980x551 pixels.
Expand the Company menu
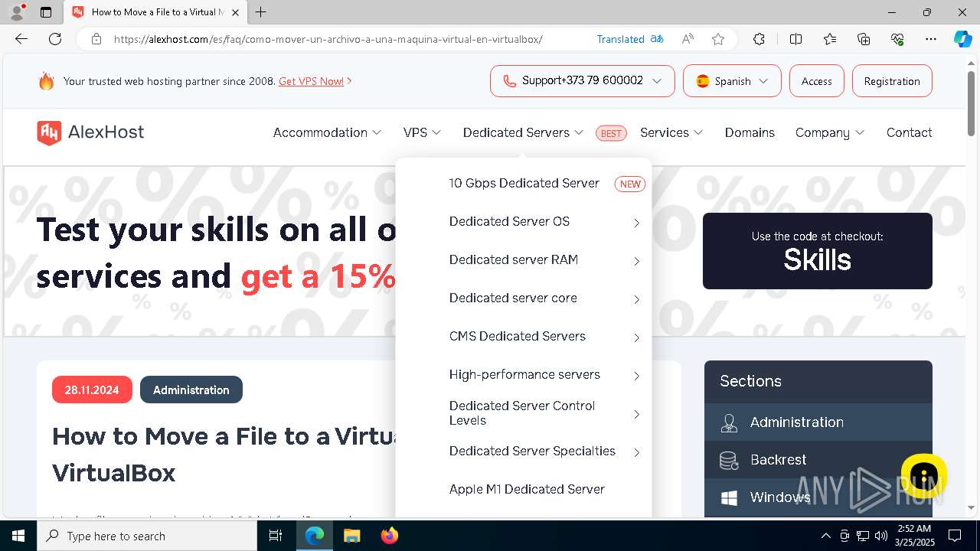830,132
